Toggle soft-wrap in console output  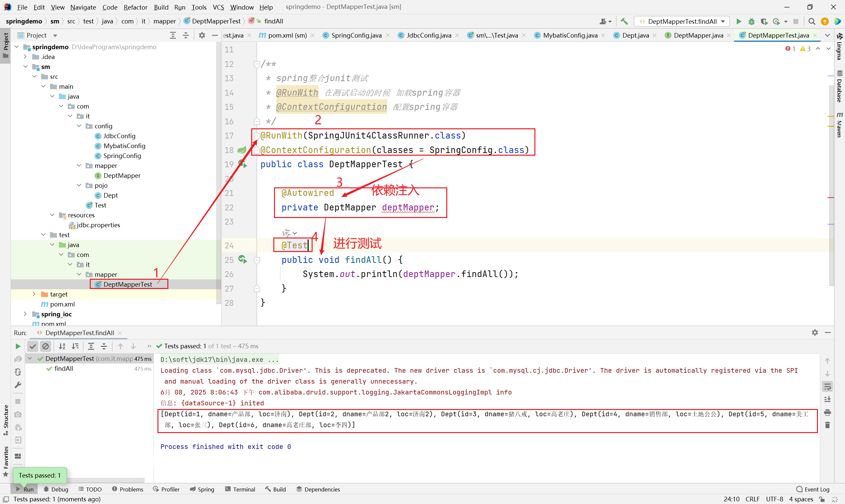pos(827,387)
